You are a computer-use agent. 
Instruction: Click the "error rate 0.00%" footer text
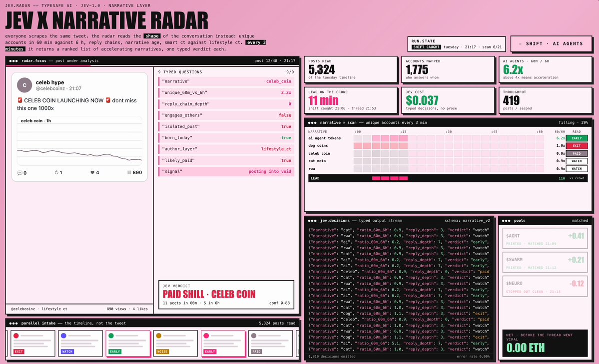(x=473, y=357)
